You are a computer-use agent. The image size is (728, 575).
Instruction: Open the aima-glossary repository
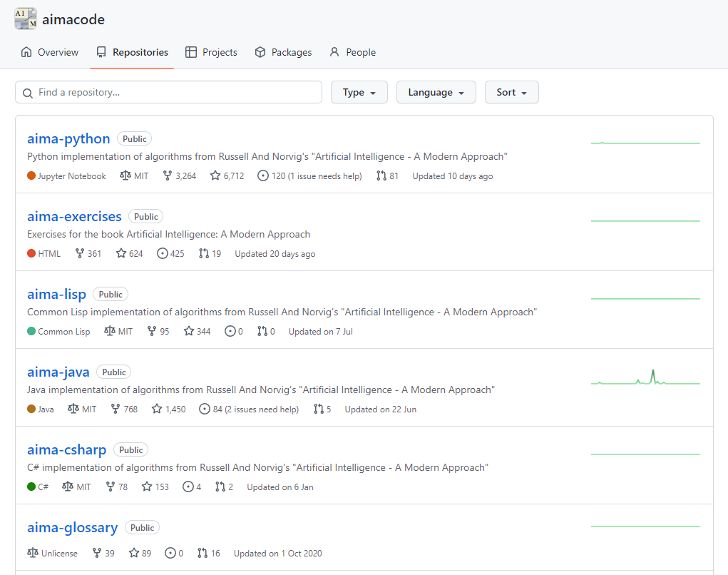click(73, 528)
